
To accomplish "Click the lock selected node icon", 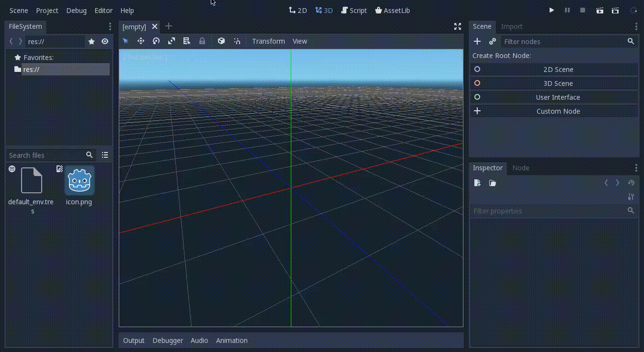I will pos(202,41).
